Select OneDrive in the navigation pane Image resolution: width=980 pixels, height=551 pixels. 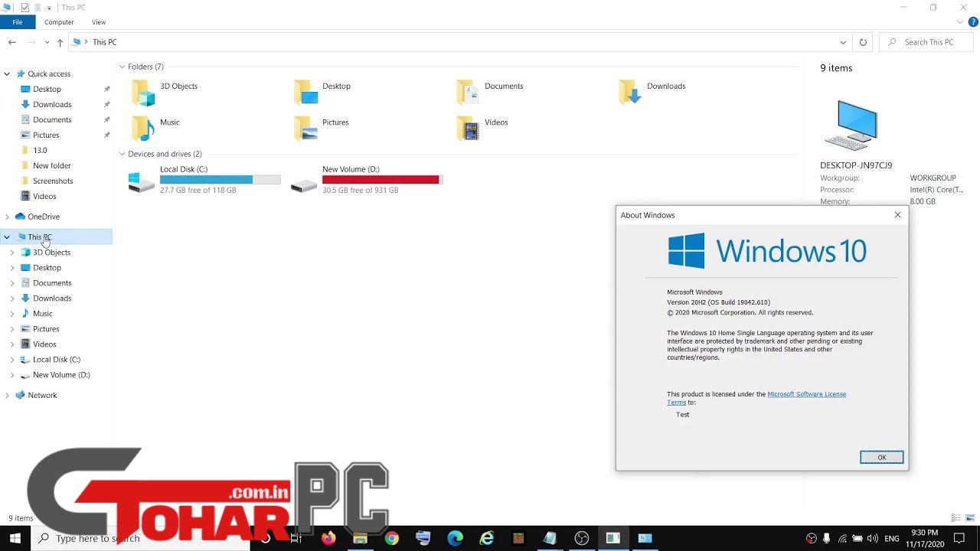pos(44,217)
